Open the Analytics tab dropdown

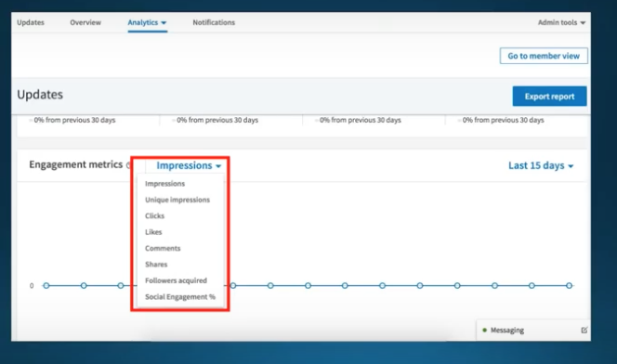(x=147, y=22)
